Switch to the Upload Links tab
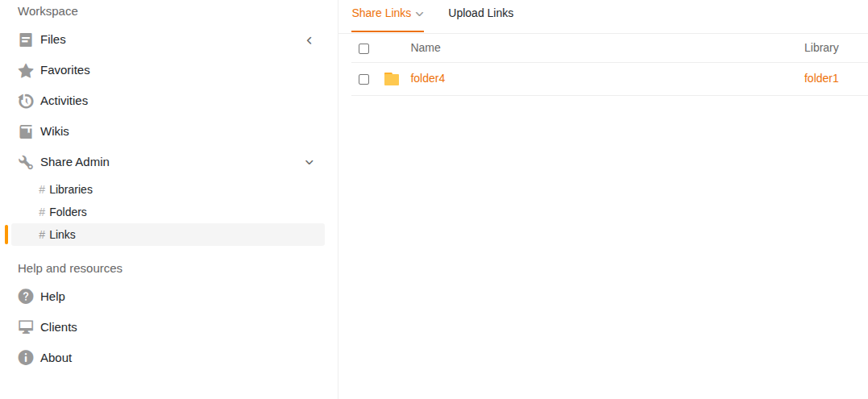The width and height of the screenshot is (868, 399). 480,13
